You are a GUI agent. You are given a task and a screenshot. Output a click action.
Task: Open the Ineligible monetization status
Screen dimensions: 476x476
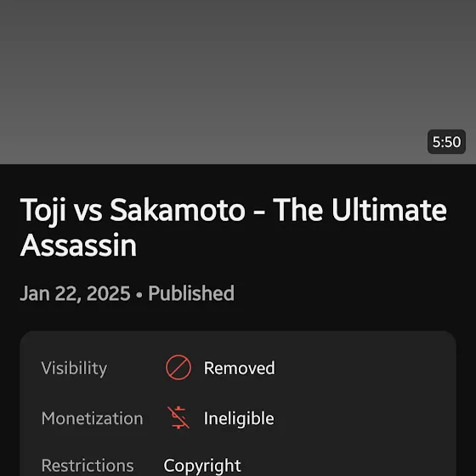[x=239, y=418]
